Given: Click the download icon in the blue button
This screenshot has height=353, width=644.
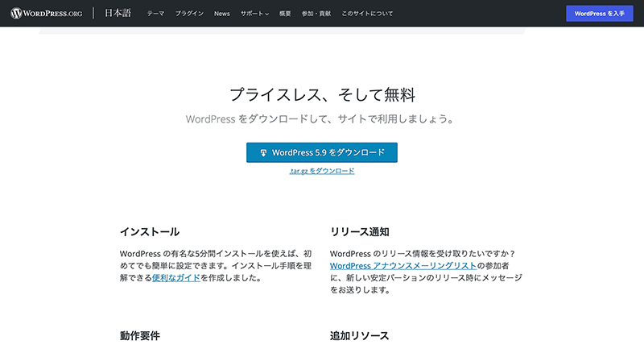Looking at the screenshot, I should tap(263, 152).
